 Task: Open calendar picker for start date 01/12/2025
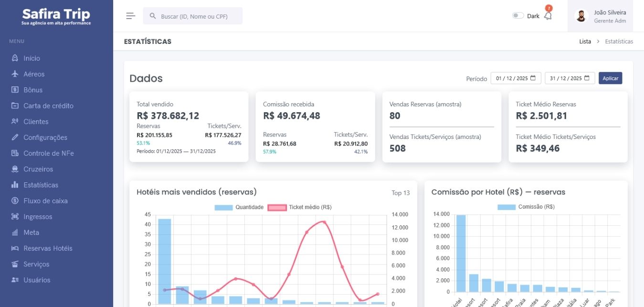533,78
